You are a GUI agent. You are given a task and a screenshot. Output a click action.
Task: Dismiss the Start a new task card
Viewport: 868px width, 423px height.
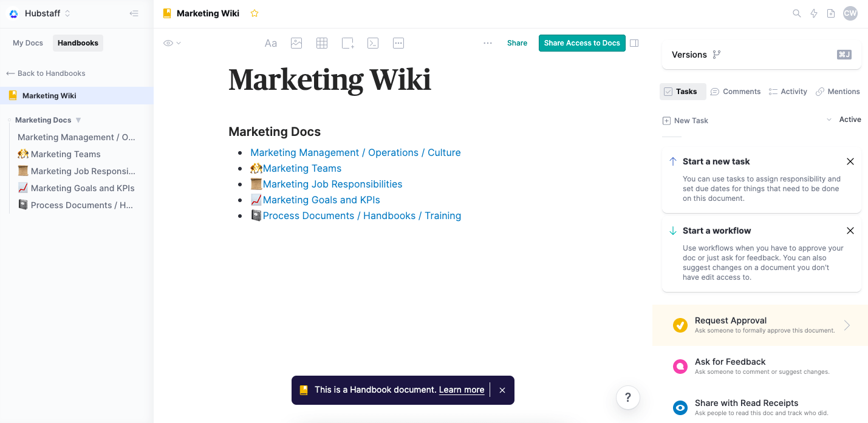click(850, 161)
